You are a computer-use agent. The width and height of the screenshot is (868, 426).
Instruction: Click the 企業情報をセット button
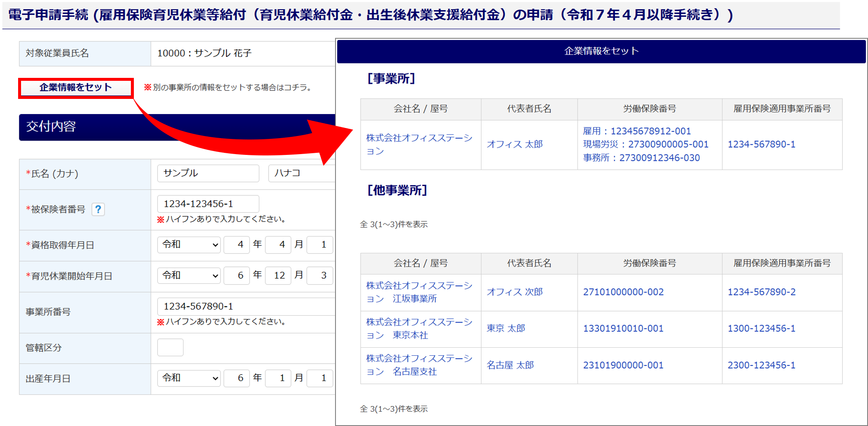76,88
